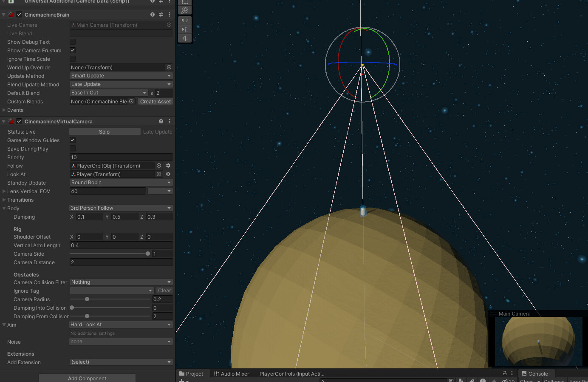588x382 pixels.
Task: Open object picker for Live Camera field
Action: (x=169, y=25)
